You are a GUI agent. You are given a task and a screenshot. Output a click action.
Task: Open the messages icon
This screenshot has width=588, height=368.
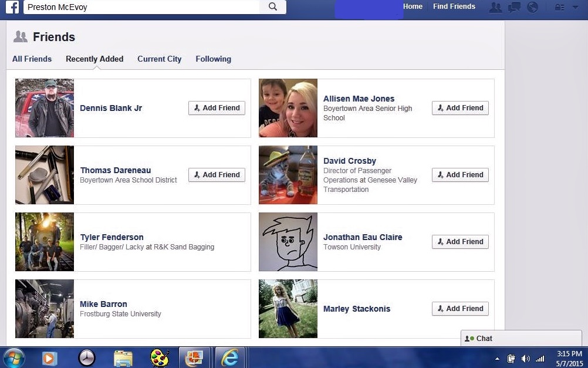[x=514, y=7]
